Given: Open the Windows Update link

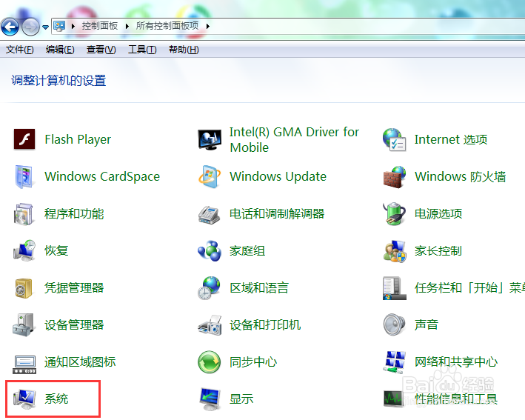Looking at the screenshot, I should tap(278, 176).
